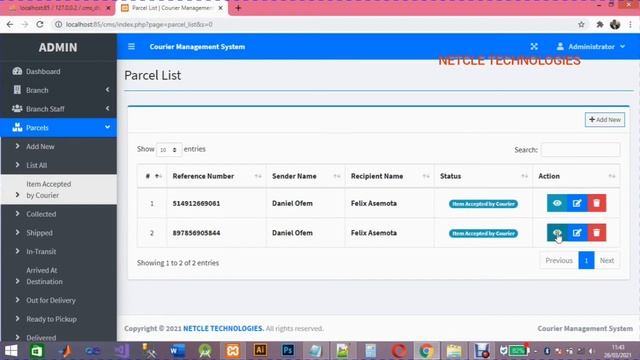
Task: Reload the page
Action: pos(40,24)
